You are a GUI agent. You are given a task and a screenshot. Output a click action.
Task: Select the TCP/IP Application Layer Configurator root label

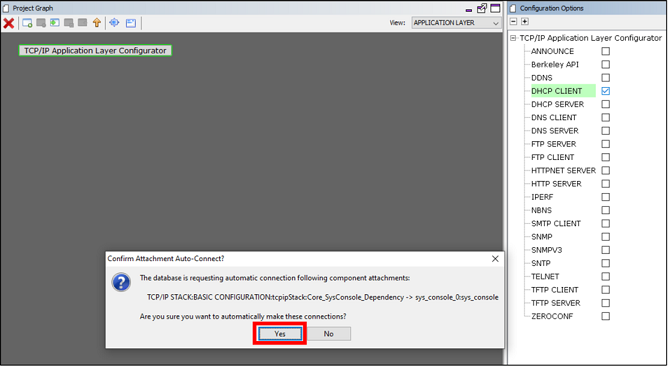point(590,38)
